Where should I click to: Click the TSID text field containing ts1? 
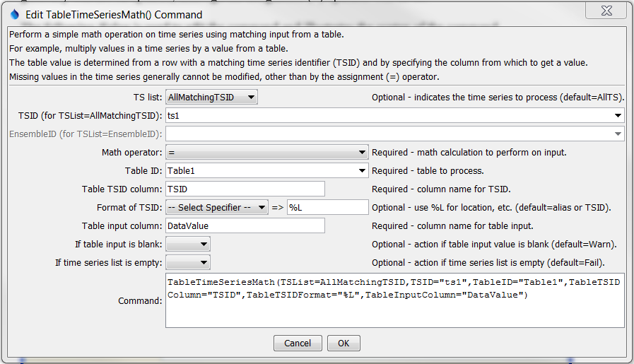pos(389,115)
